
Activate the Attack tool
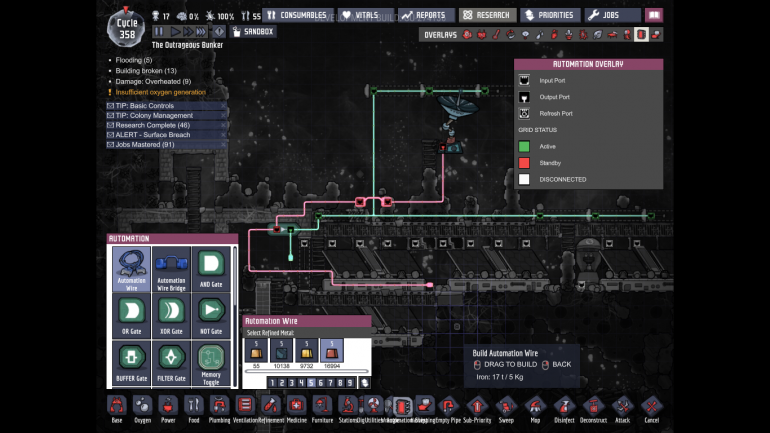[x=622, y=409]
